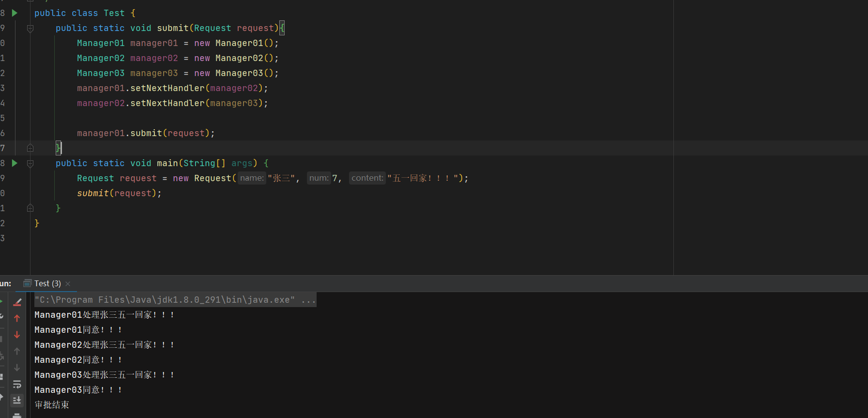Viewport: 868px width, 418px height.
Task: Close the Test (3) run tab
Action: [x=68, y=284]
